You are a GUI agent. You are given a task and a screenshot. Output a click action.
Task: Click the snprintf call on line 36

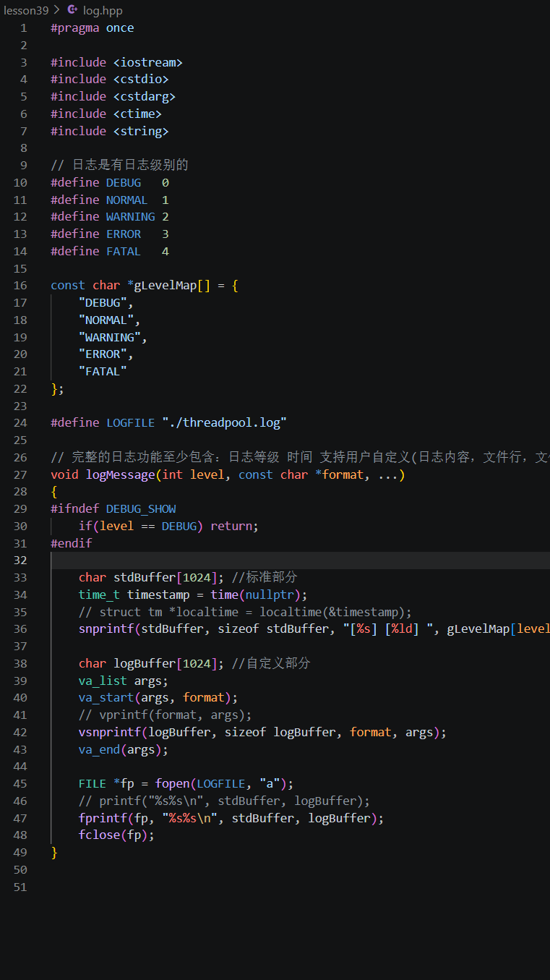[x=314, y=629]
